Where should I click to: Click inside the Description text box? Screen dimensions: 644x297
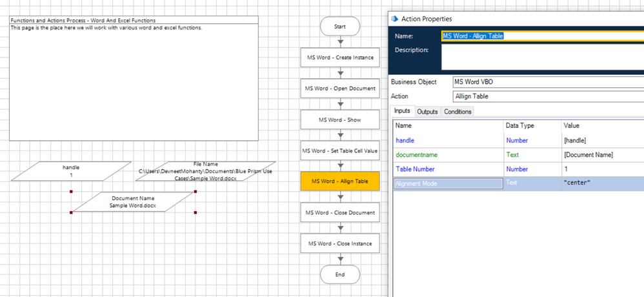click(542, 57)
